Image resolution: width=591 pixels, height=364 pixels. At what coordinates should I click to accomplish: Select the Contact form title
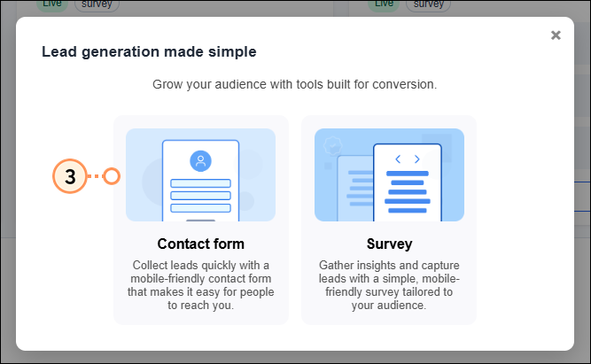click(200, 244)
